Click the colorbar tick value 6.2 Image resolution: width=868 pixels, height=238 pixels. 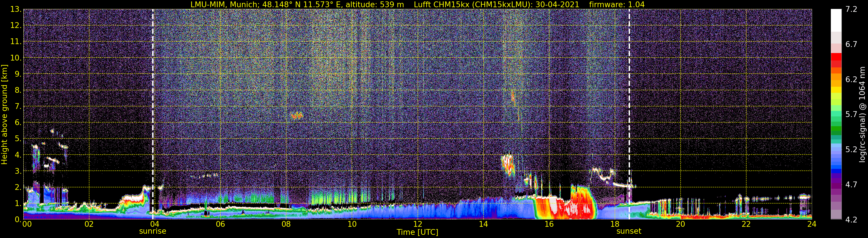[x=851, y=80]
